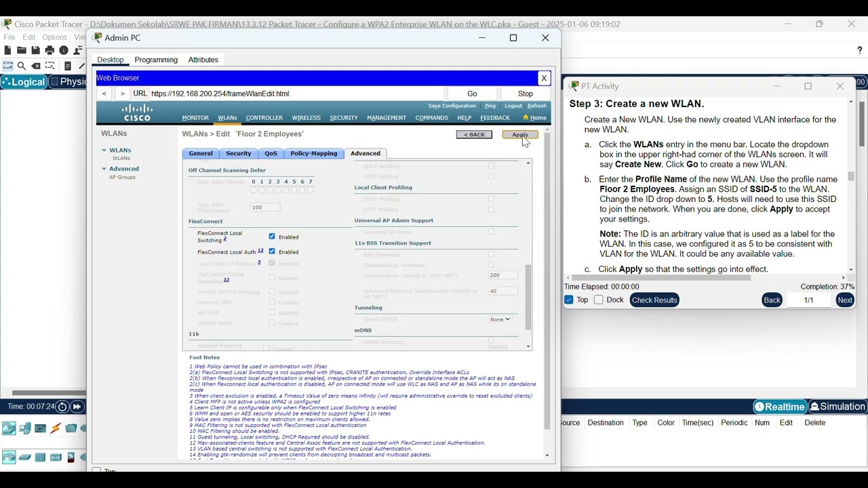Check Vlan based Central Switching checkbox

pyautogui.click(x=272, y=278)
